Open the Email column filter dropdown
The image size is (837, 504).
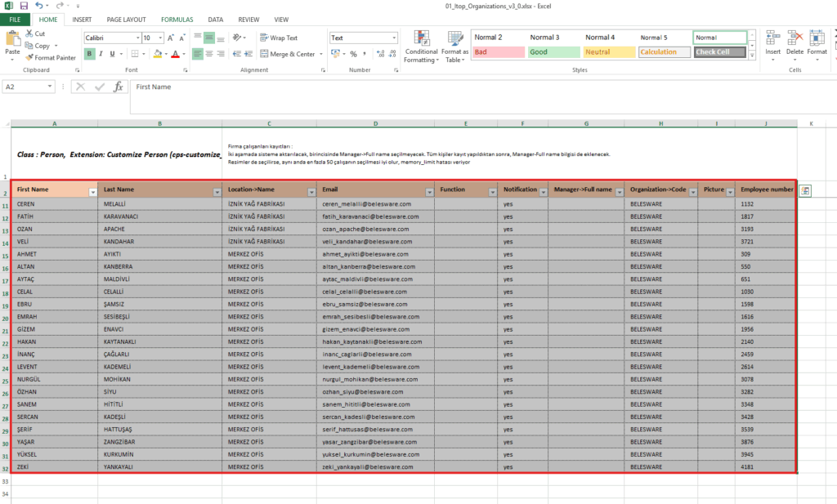[429, 192]
